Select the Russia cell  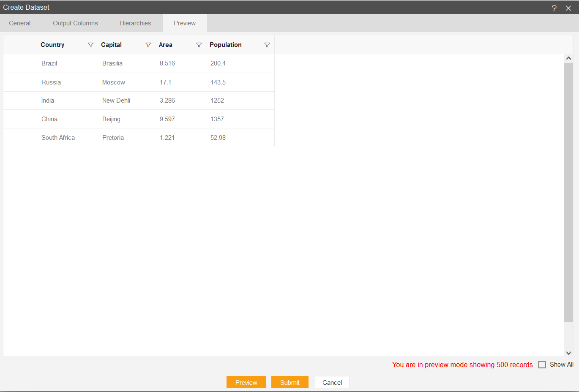pyautogui.click(x=51, y=82)
